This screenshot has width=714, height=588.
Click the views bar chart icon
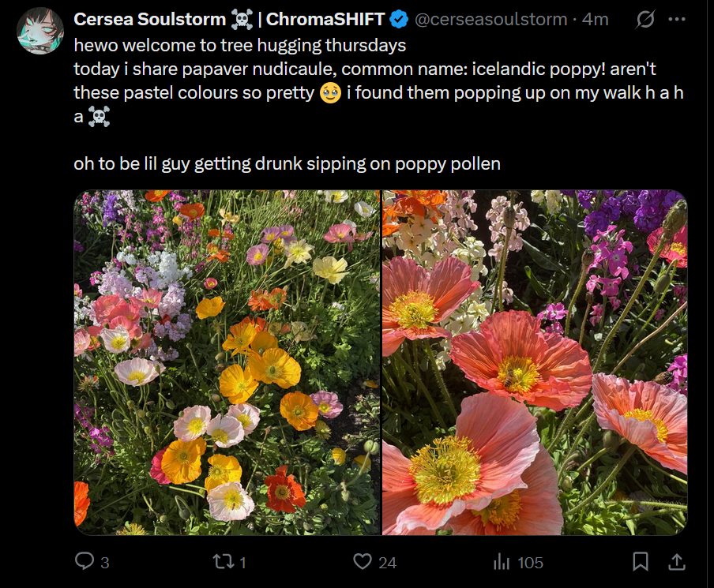click(502, 561)
